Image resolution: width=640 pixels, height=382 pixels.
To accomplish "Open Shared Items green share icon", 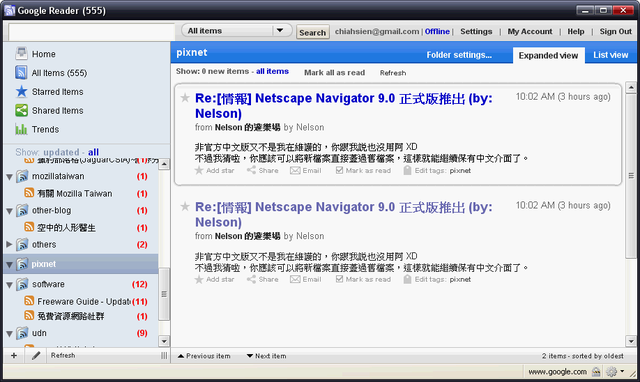I will pyautogui.click(x=21, y=110).
